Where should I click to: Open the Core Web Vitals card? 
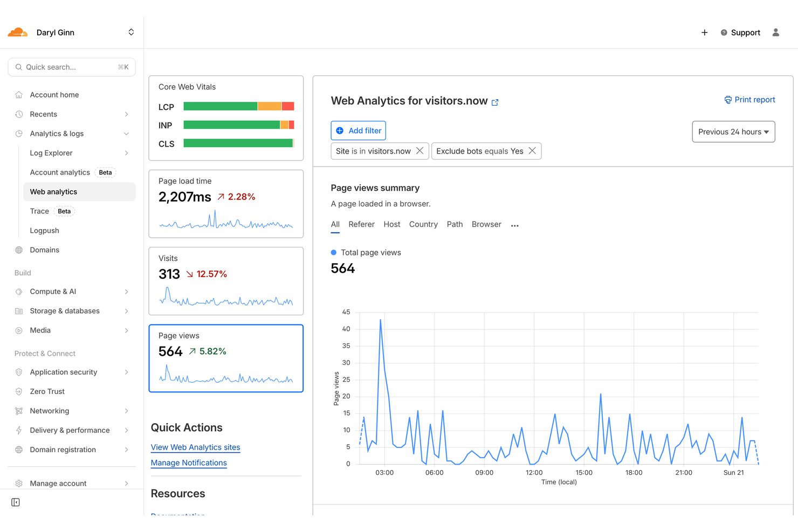click(x=226, y=118)
